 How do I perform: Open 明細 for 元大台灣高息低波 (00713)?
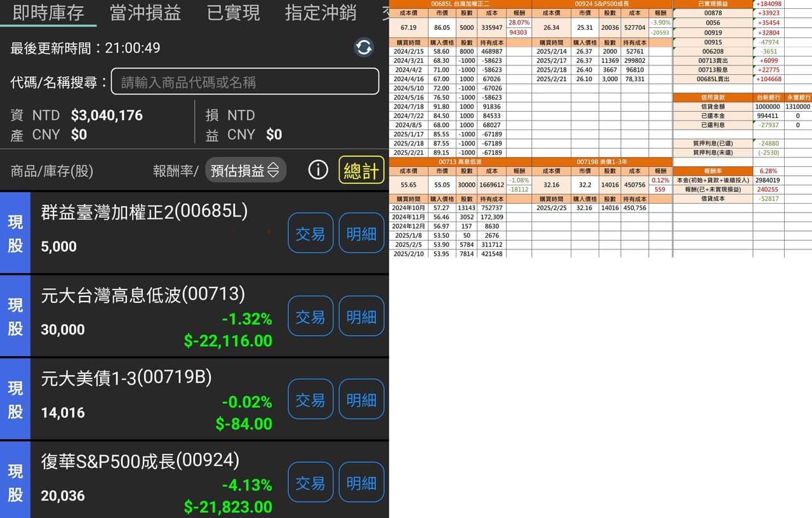pos(361,316)
